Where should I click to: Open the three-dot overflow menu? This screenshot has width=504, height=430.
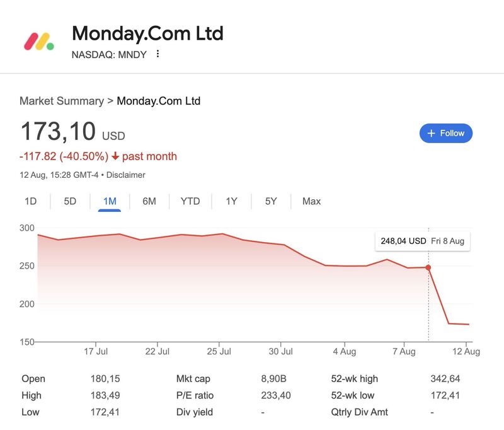pos(157,55)
